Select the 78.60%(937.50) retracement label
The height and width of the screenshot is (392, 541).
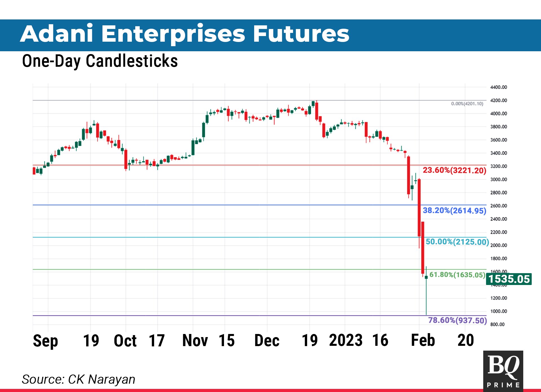[457, 320]
